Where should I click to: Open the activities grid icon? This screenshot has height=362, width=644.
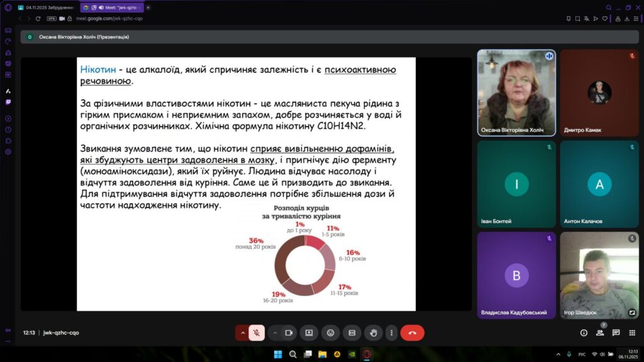[632, 332]
